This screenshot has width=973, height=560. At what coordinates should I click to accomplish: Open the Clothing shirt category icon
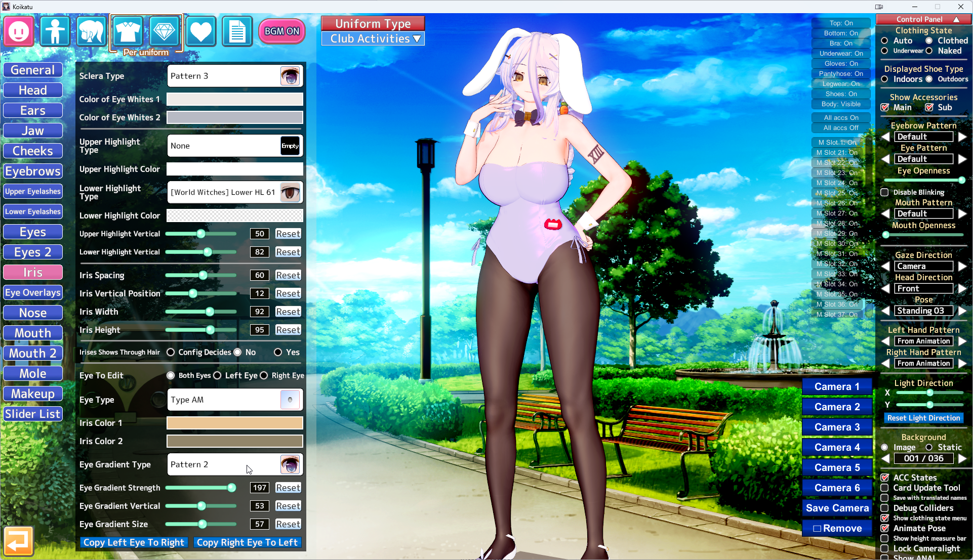click(x=128, y=31)
